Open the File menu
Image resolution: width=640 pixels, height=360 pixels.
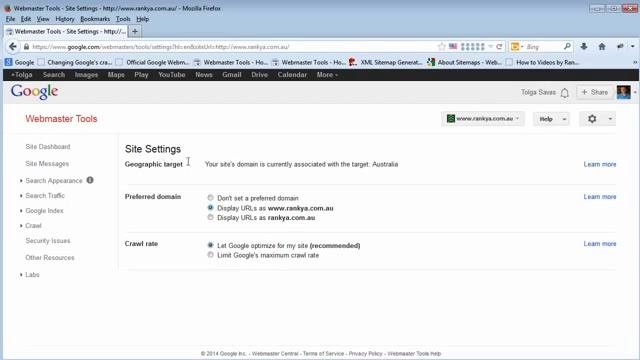(x=10, y=19)
